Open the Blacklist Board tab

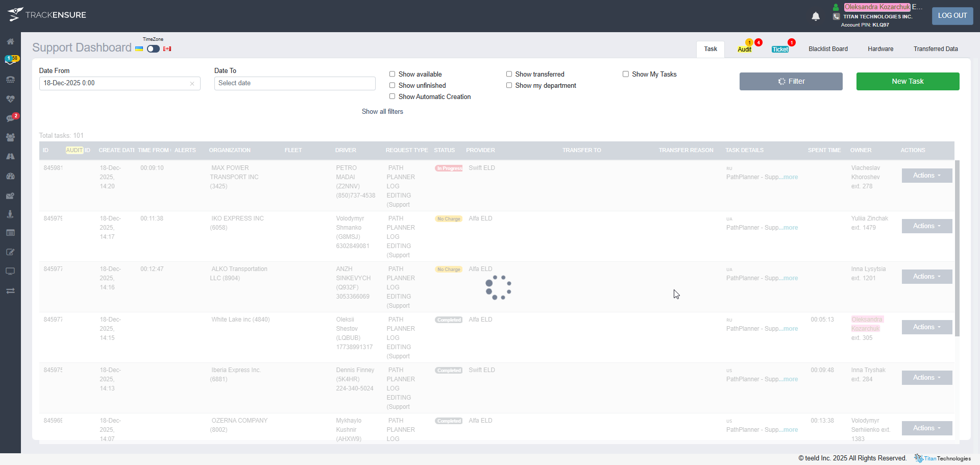coord(828,49)
